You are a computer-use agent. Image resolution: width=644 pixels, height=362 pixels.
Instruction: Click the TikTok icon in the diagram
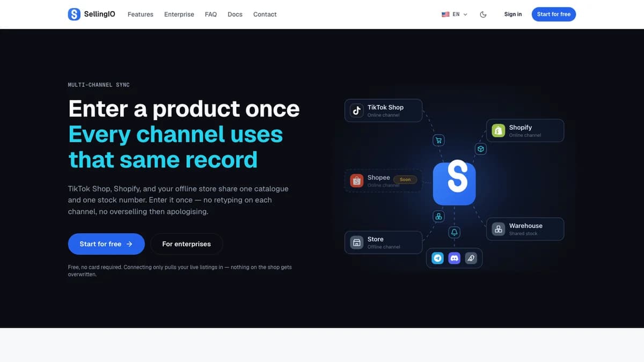[x=357, y=110]
